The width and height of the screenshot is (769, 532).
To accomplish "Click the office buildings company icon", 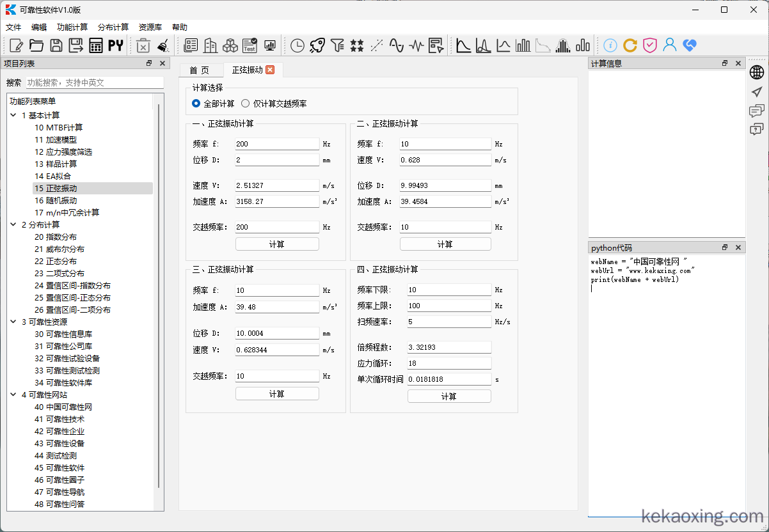I will coord(210,45).
